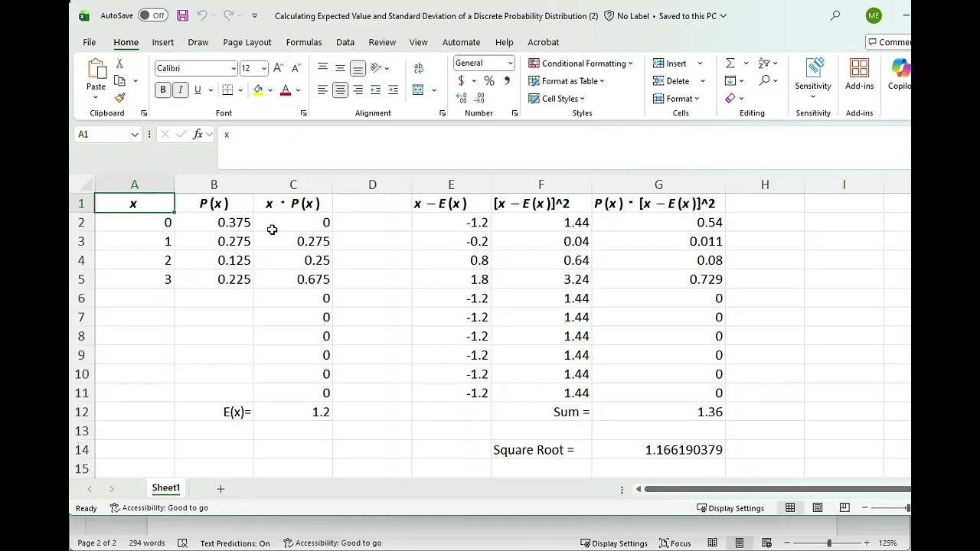Apply underline formatting
980x551 pixels.
[x=198, y=90]
